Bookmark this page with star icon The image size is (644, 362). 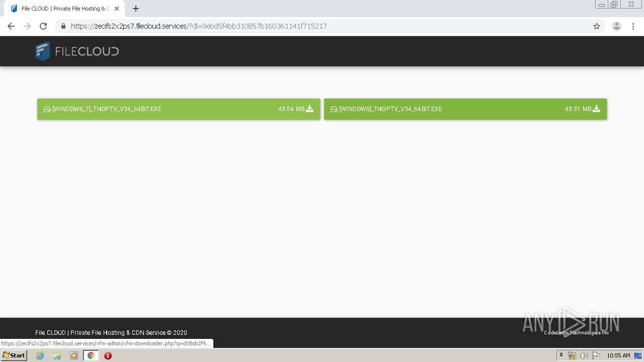coord(597,26)
